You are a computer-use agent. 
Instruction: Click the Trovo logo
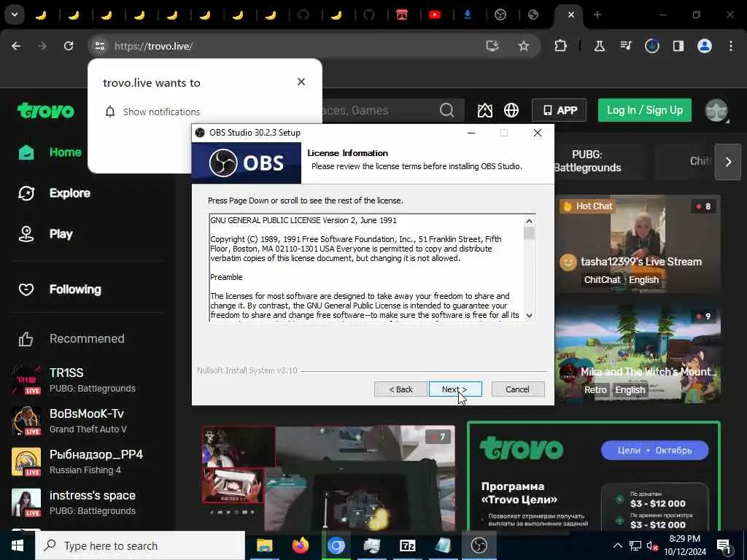pos(46,111)
